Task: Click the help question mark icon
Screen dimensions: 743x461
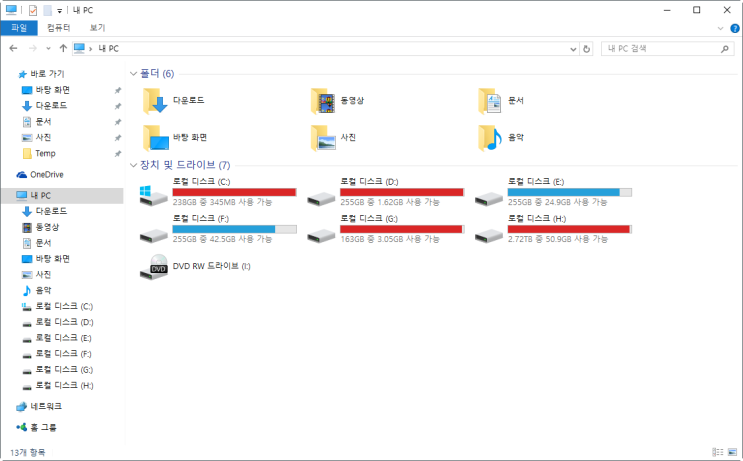Action: click(x=734, y=28)
